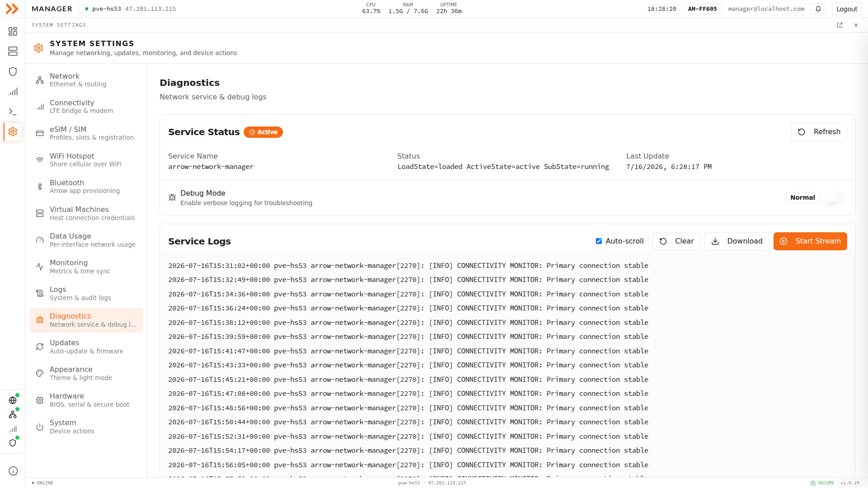Click the debug bug icon beside Debug Mode
The height and width of the screenshot is (488, 868).
click(172, 197)
